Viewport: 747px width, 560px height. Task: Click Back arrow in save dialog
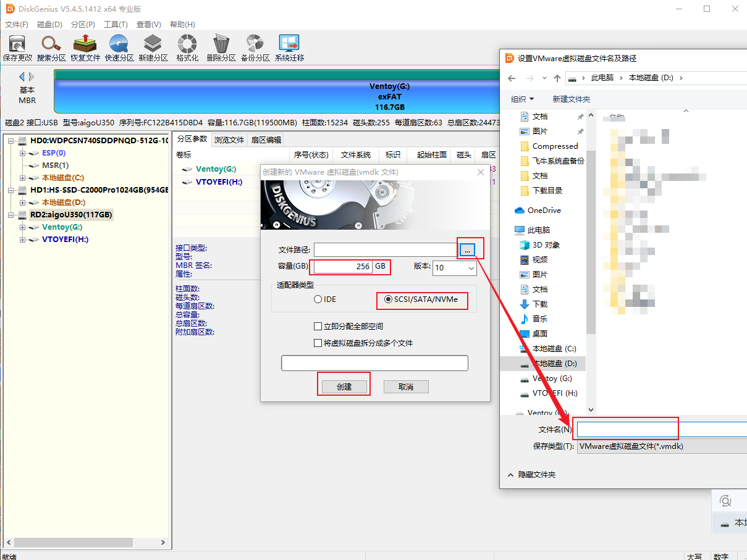click(511, 78)
